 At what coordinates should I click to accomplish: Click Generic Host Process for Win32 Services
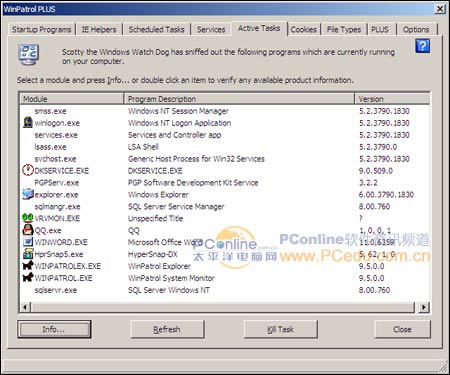click(x=196, y=159)
